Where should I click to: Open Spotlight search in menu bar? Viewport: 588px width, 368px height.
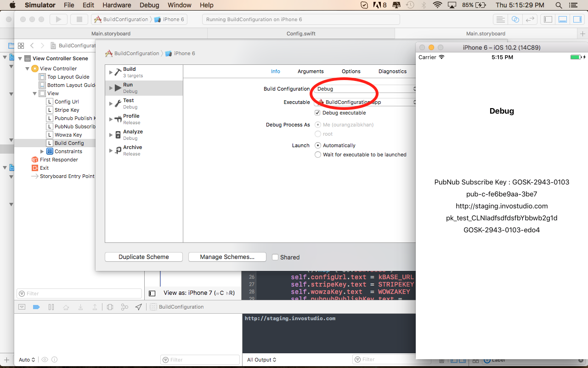click(x=559, y=5)
